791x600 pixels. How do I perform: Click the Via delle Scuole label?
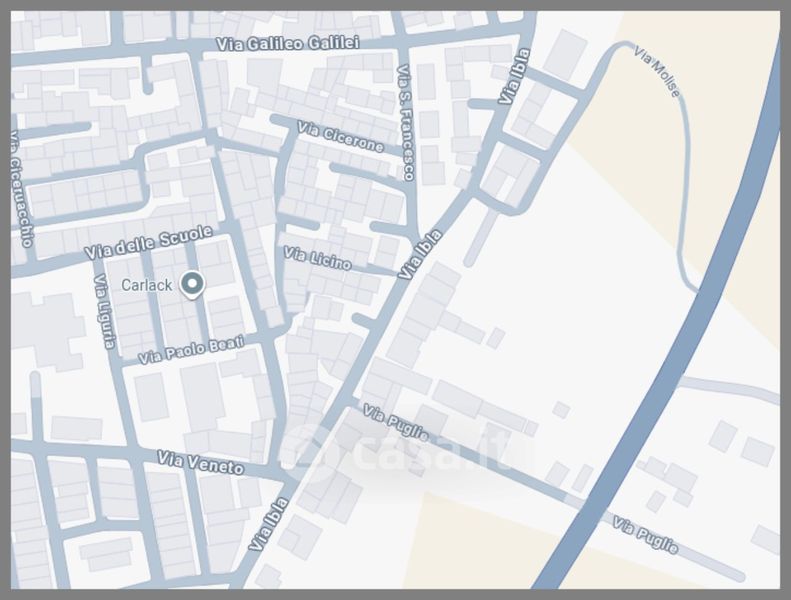click(149, 242)
